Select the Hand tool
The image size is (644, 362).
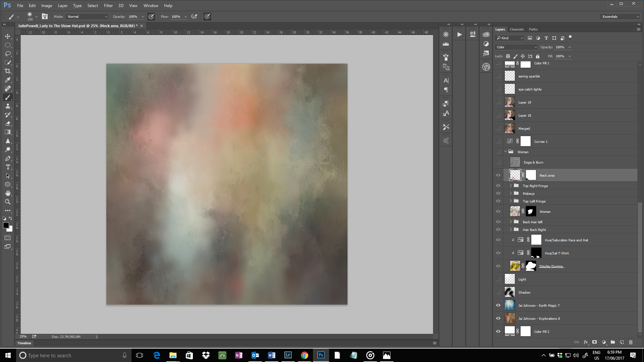[x=8, y=193]
